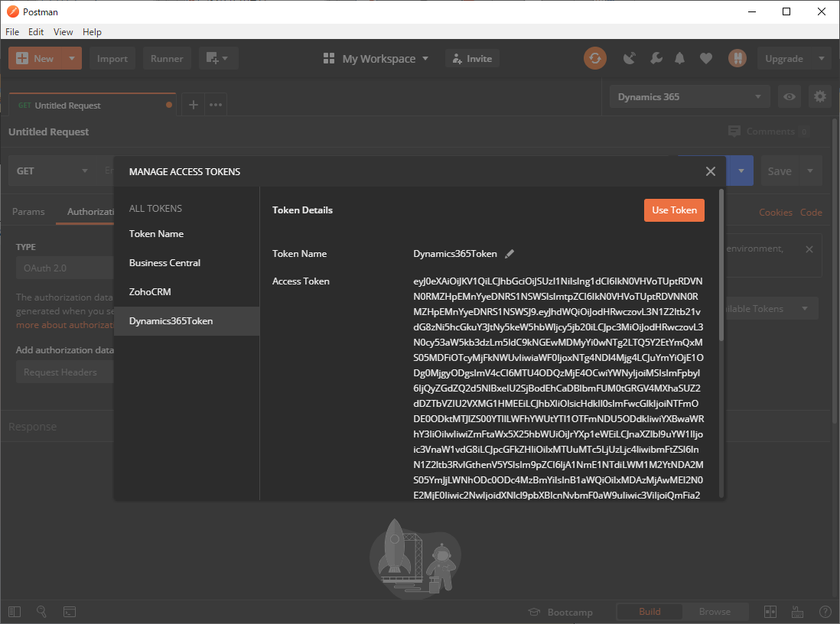Open the Cookies link
Viewport: 840px width, 624px height.
[775, 212]
